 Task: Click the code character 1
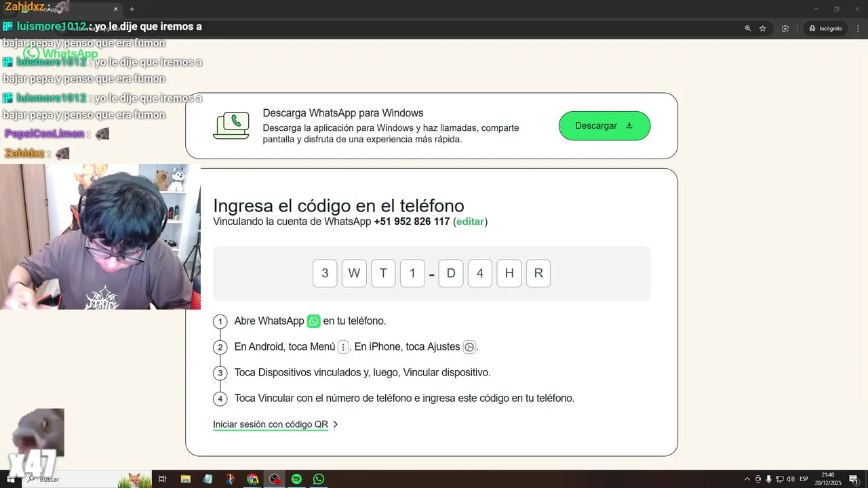click(412, 273)
